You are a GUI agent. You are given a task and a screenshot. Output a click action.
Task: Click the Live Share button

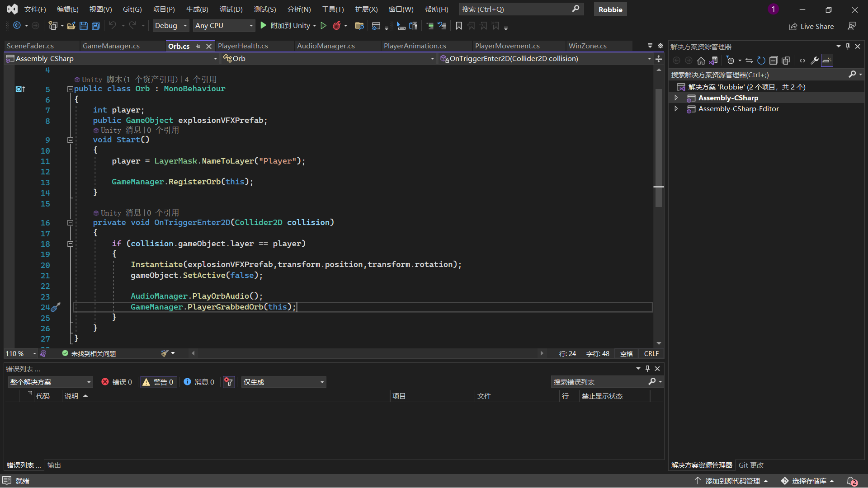point(811,26)
